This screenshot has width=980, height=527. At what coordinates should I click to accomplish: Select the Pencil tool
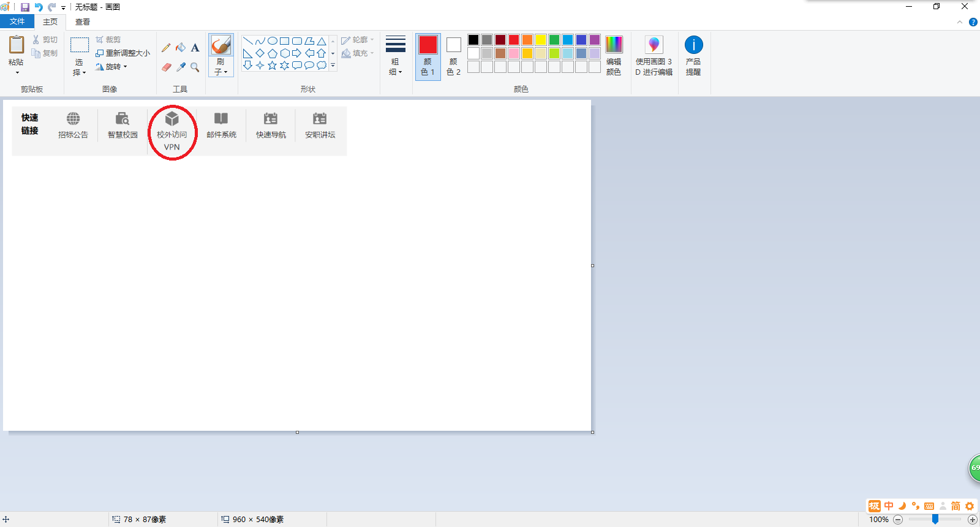pos(166,48)
